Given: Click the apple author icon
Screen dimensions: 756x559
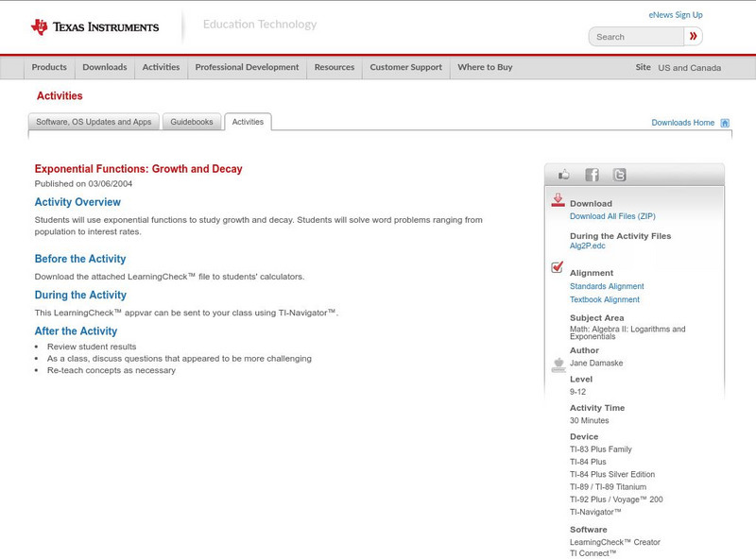Looking at the screenshot, I should click(558, 364).
